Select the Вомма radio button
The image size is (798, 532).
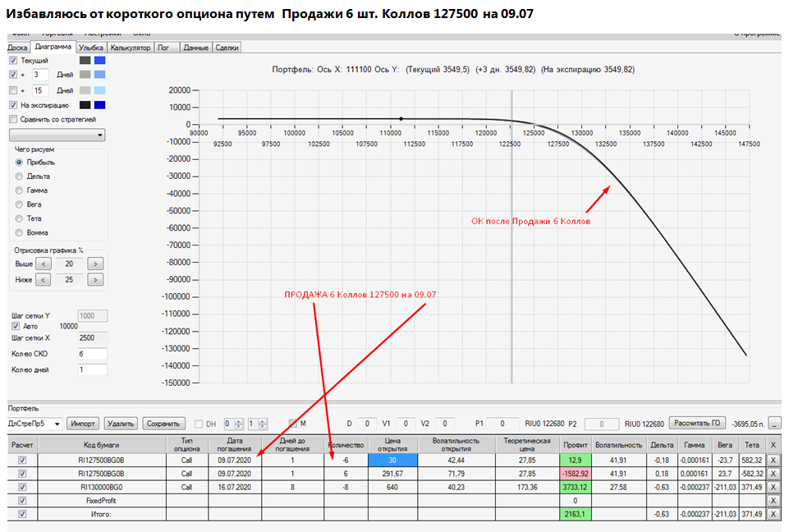20,232
